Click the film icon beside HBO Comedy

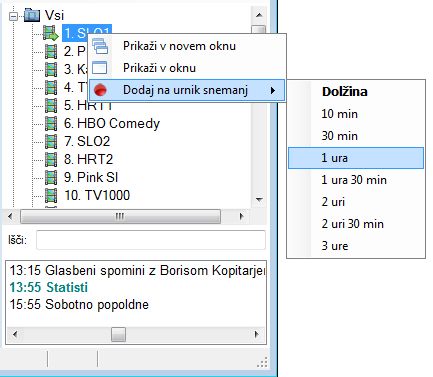click(51, 123)
